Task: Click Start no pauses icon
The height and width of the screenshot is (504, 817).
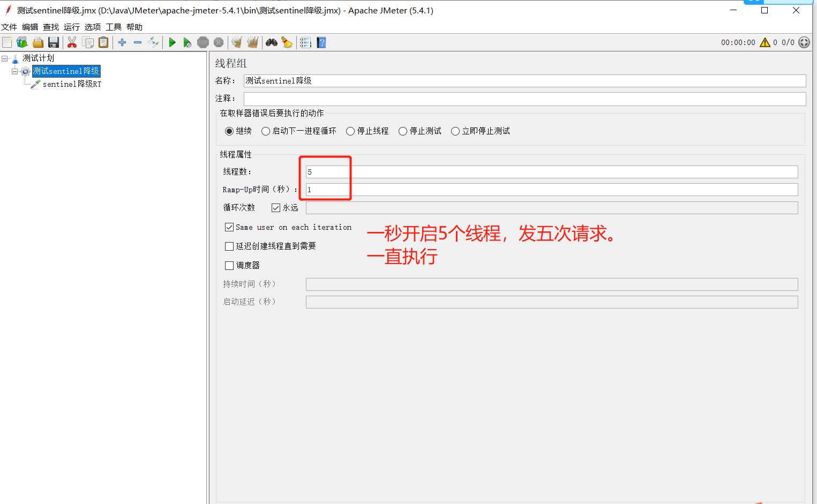Action: [187, 42]
